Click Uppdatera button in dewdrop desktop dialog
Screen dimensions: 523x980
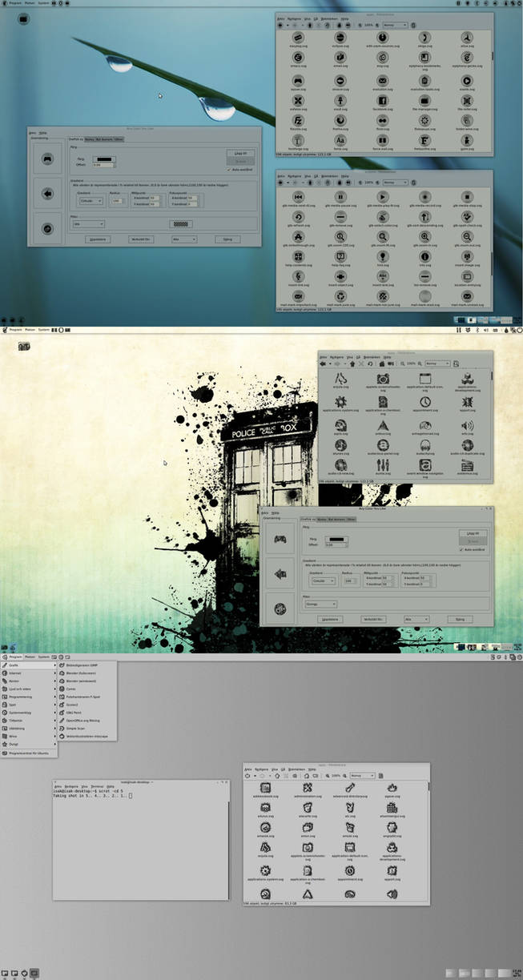click(98, 239)
